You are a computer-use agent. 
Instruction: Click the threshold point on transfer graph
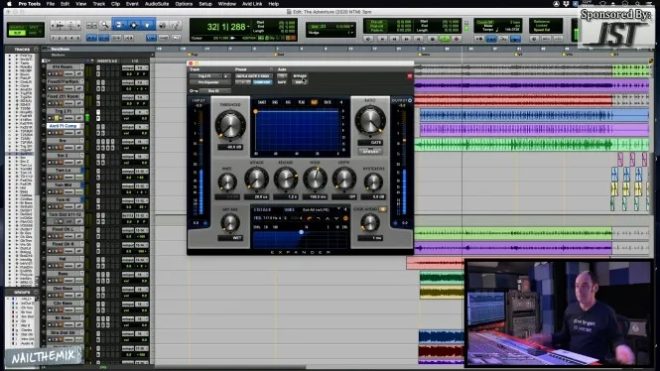tap(255, 112)
